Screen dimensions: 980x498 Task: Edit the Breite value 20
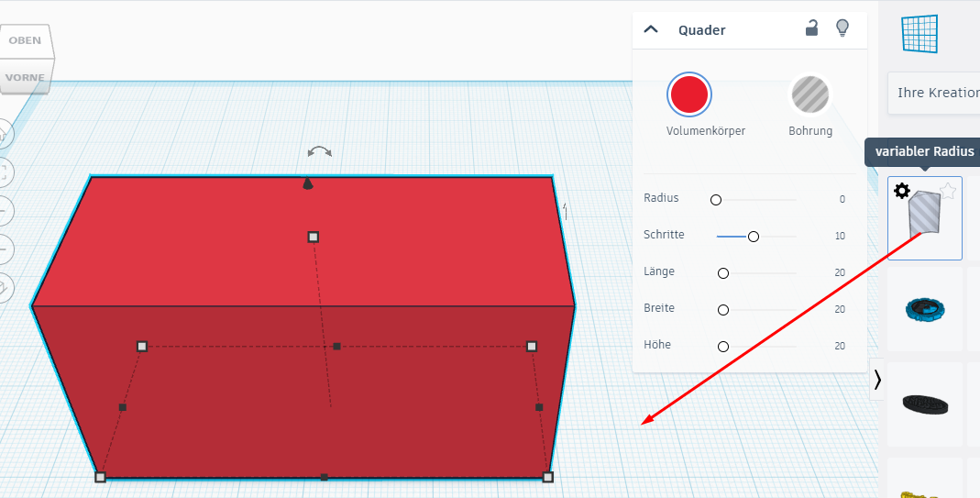click(x=840, y=310)
